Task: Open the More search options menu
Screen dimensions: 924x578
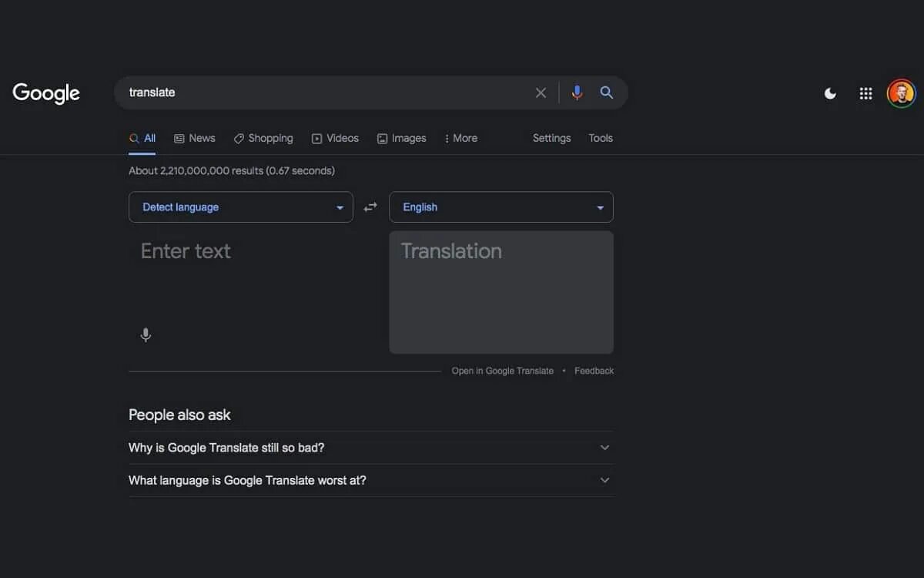Action: [x=461, y=139]
